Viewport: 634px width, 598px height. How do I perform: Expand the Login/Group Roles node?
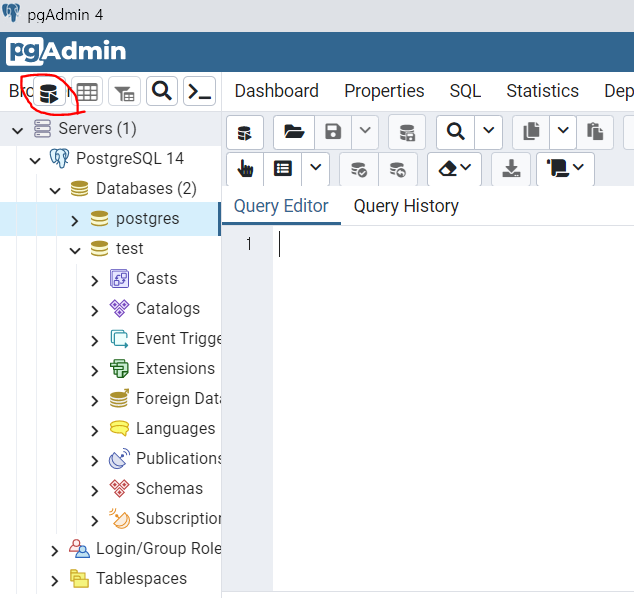(55, 550)
